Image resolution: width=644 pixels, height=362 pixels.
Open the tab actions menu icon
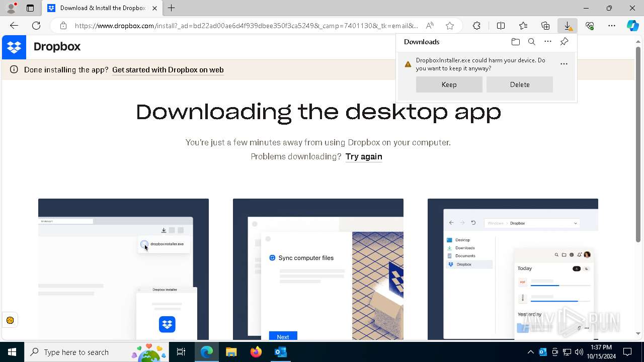(x=30, y=8)
